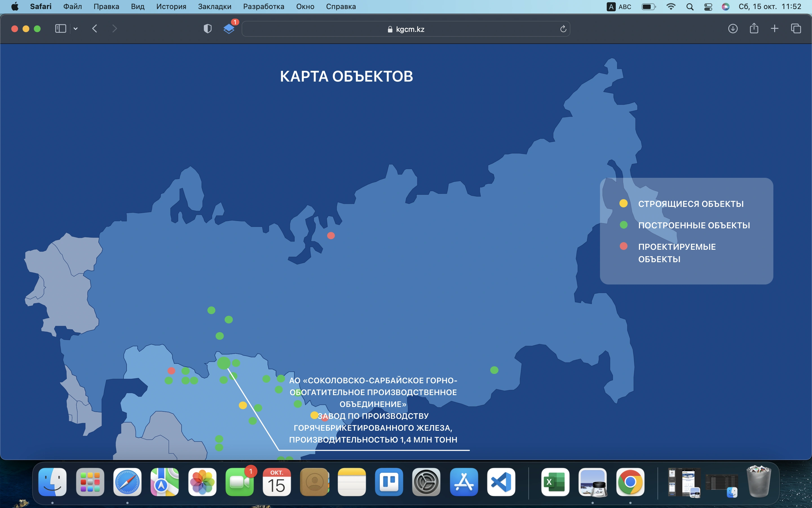
Task: Open Control Center in menu bar
Action: 708,7
